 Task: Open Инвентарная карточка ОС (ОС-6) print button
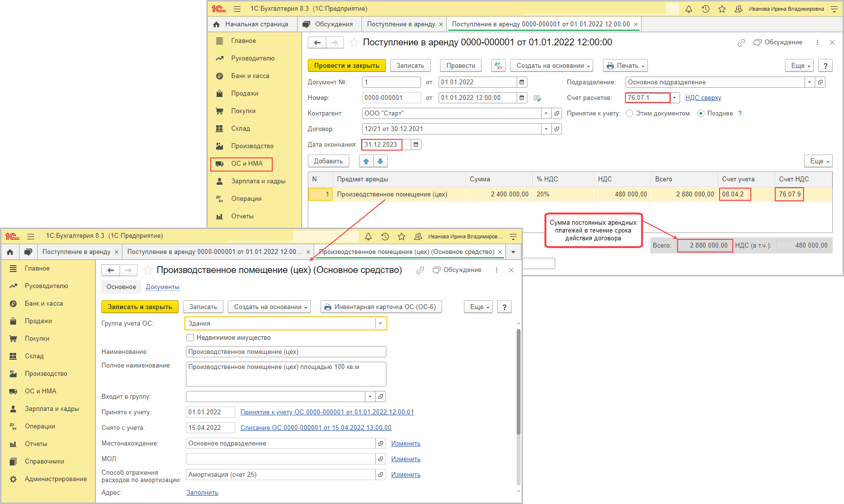pos(381,307)
